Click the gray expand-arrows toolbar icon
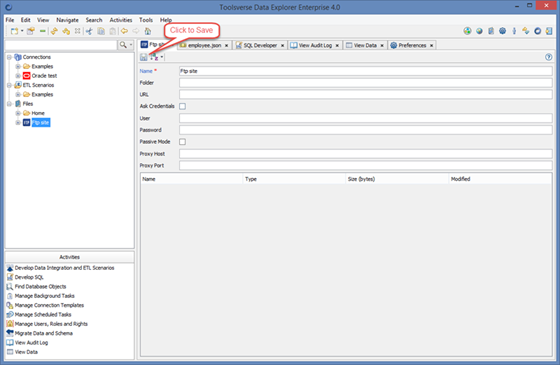The height and width of the screenshot is (365, 560). pos(78,31)
